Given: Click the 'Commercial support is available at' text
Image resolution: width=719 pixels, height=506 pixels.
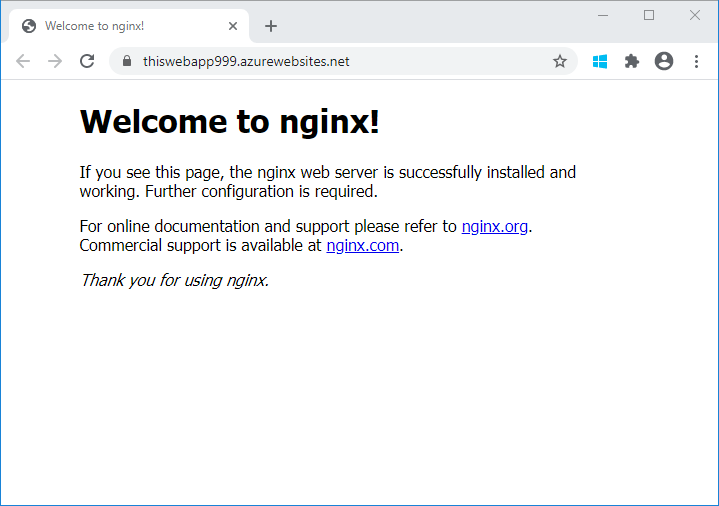Looking at the screenshot, I should pos(200,245).
